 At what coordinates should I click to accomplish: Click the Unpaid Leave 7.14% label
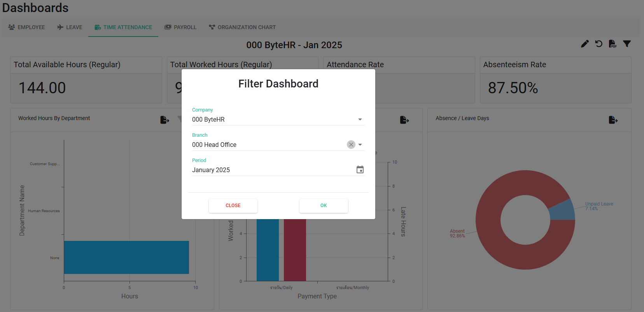599,206
